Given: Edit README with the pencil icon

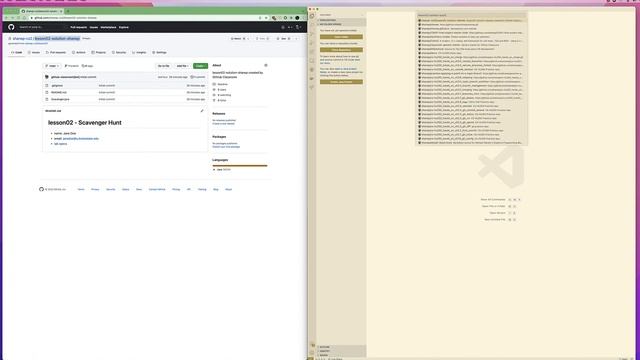Looking at the screenshot, I should tap(202, 111).
